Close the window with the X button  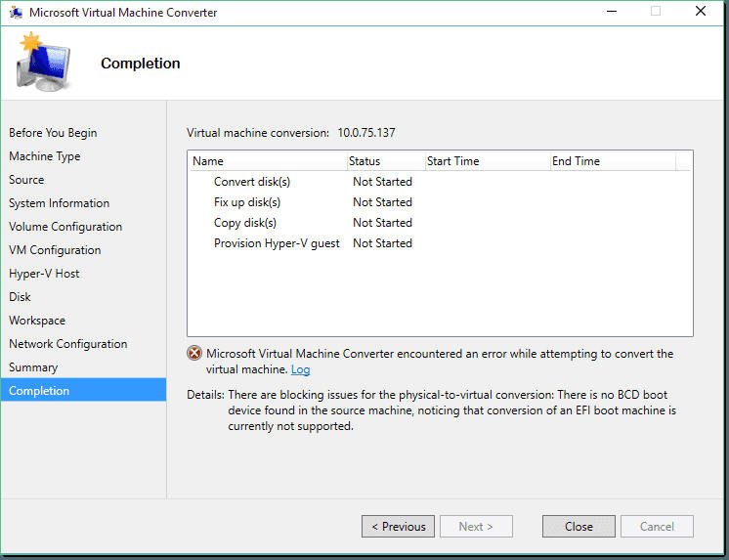701,11
